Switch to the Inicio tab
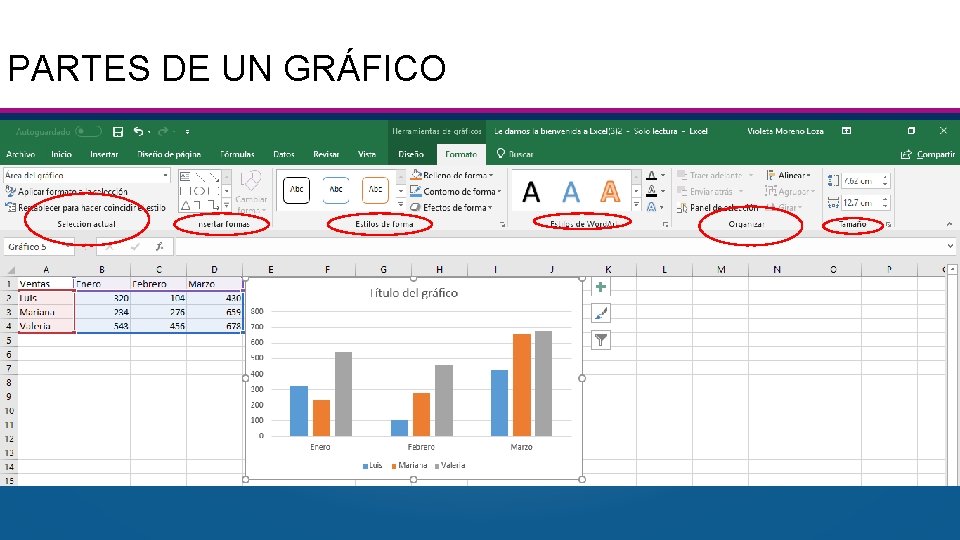This screenshot has height=540, width=960. pos(61,154)
